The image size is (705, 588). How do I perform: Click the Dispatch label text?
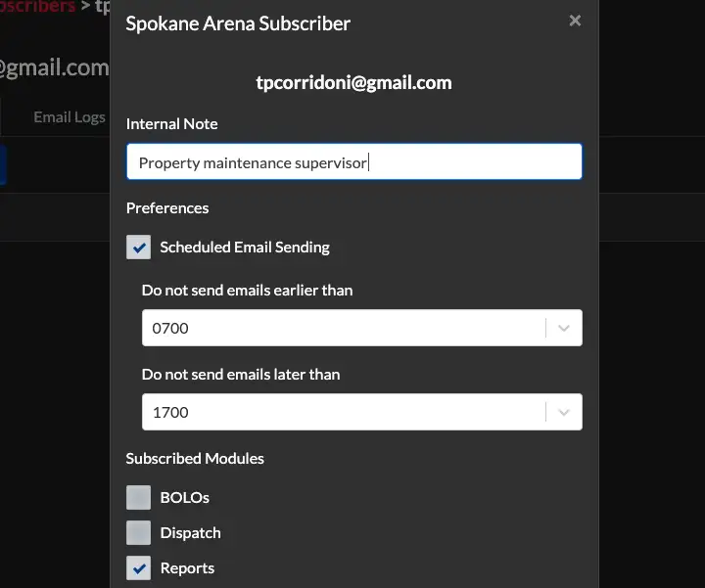coord(191,533)
